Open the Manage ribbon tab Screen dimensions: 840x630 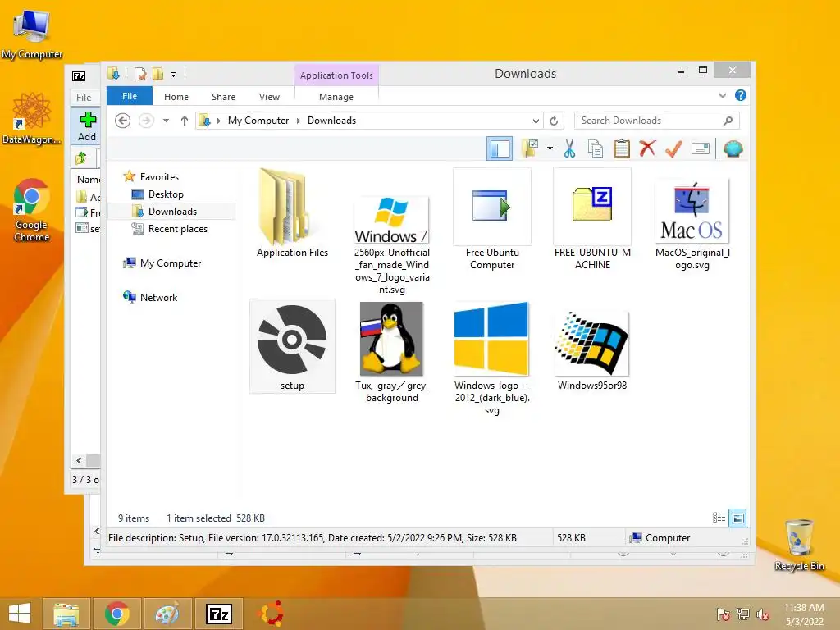click(336, 97)
